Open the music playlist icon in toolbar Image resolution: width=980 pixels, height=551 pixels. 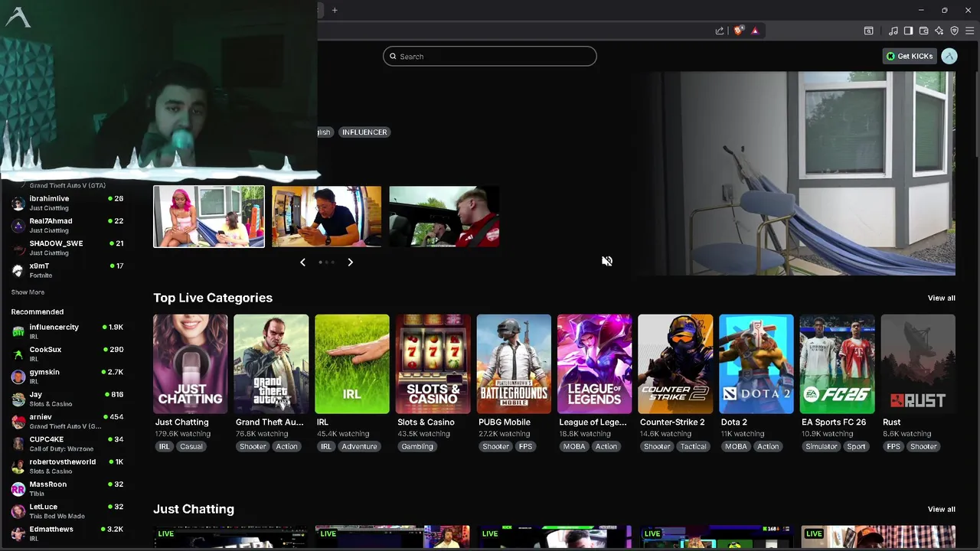893,31
